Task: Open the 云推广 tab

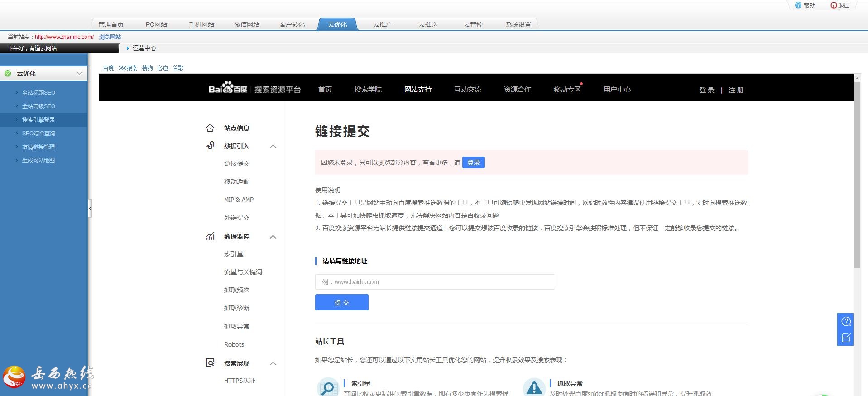Action: (383, 24)
